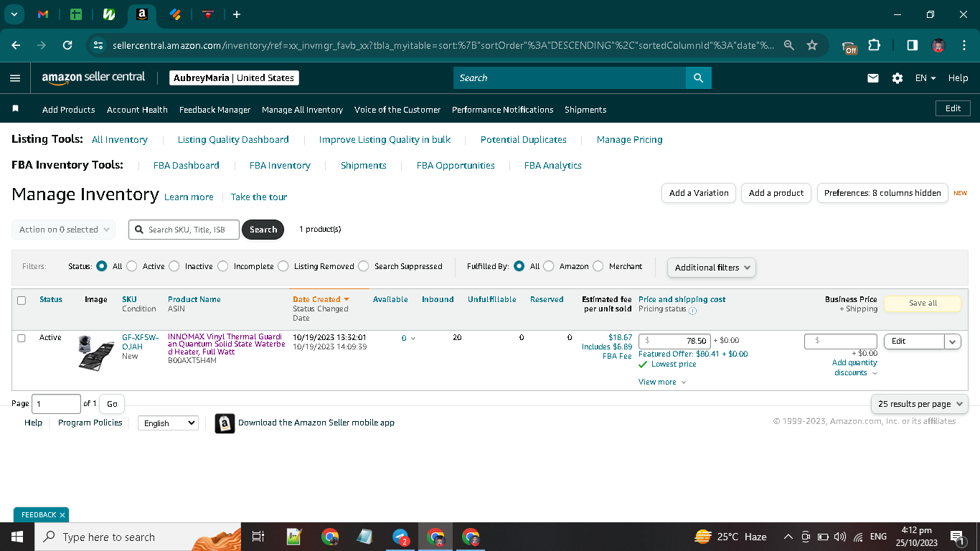Expand Add quantity discounts
The image size is (980, 551).
[x=855, y=368]
